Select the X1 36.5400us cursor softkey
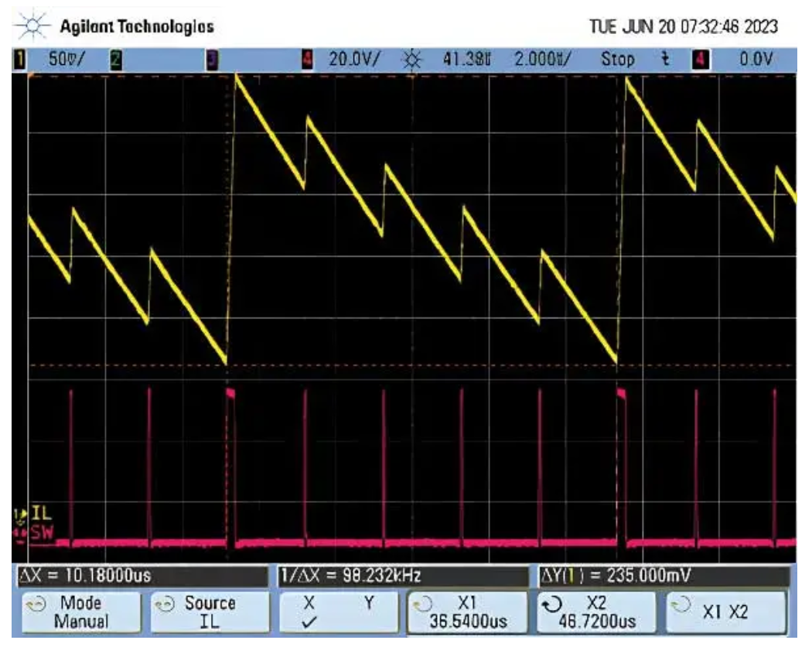This screenshot has height=647, width=812. pyautogui.click(x=468, y=612)
